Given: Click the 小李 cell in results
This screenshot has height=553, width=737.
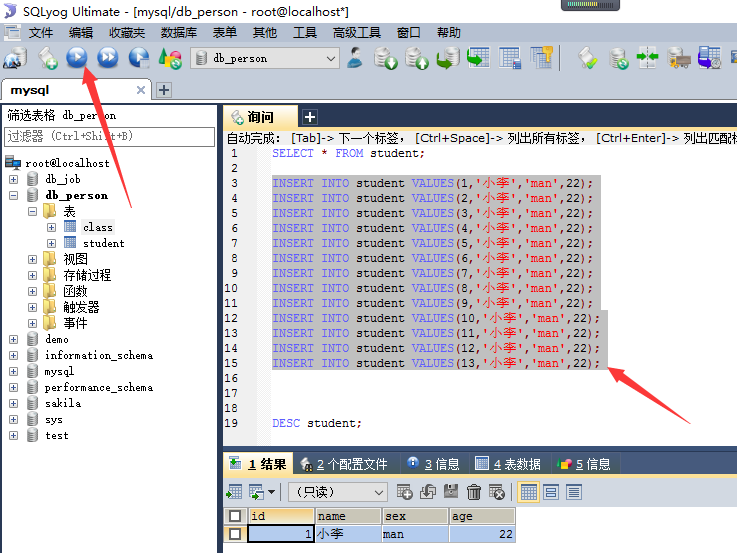Looking at the screenshot, I should (348, 534).
